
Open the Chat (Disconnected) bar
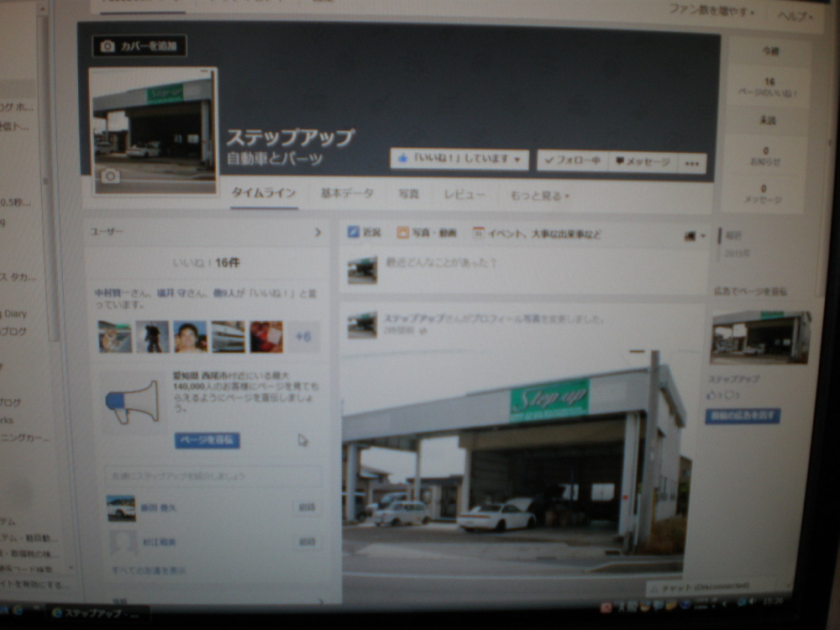click(718, 587)
